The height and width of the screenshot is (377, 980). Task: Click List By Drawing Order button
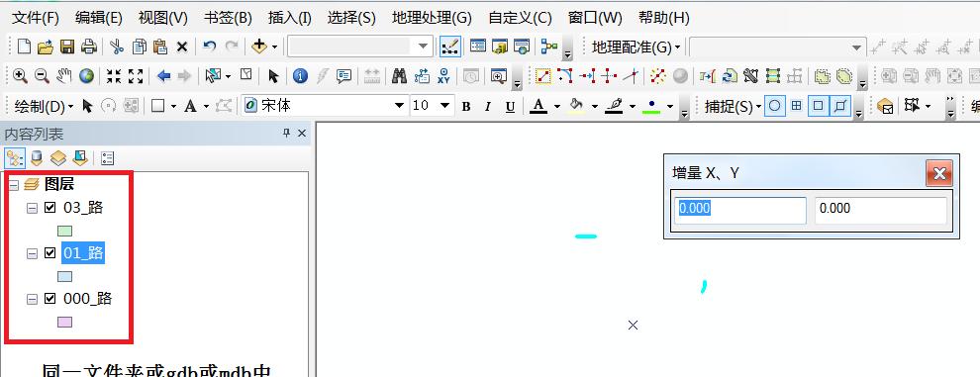(15, 158)
